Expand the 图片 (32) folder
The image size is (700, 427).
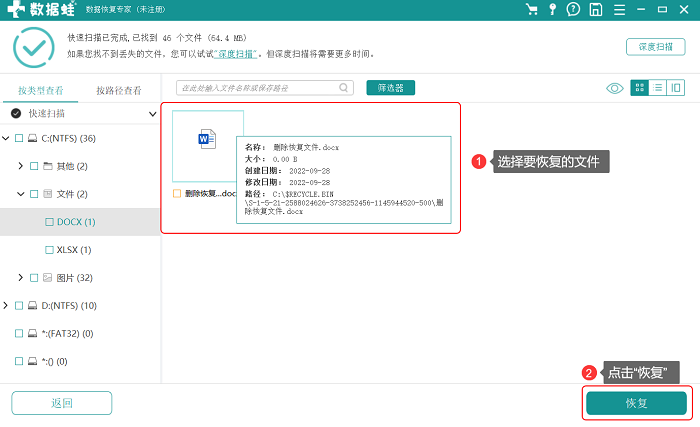(x=20, y=277)
